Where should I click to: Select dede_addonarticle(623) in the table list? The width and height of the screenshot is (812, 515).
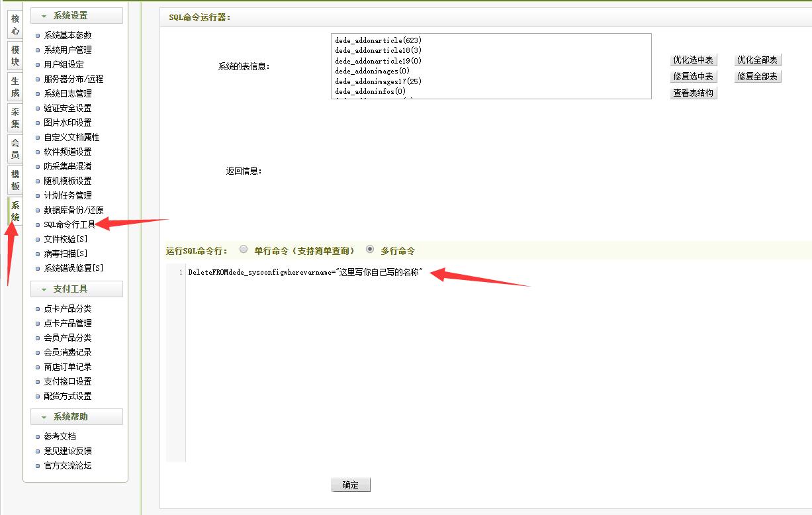pyautogui.click(x=378, y=40)
